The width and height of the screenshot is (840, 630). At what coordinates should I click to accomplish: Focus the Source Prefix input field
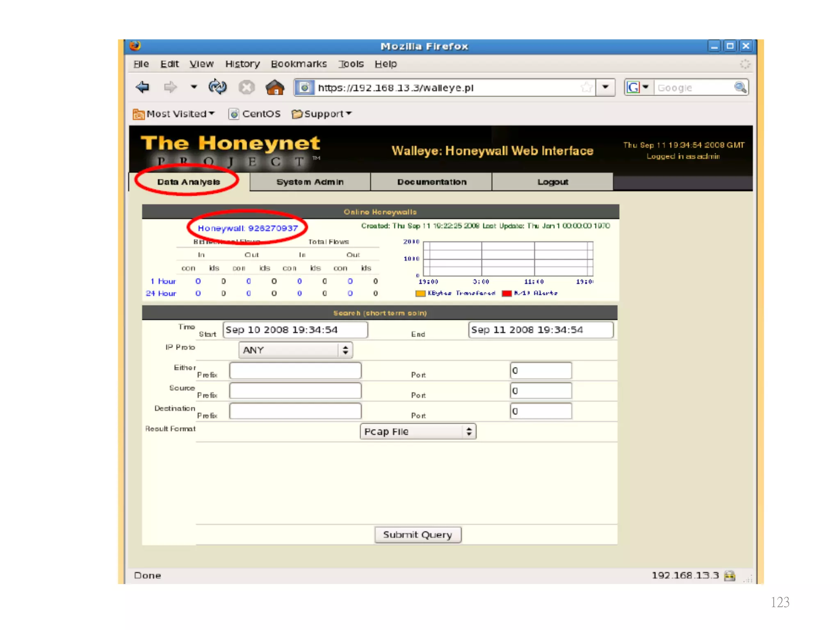[x=295, y=391]
